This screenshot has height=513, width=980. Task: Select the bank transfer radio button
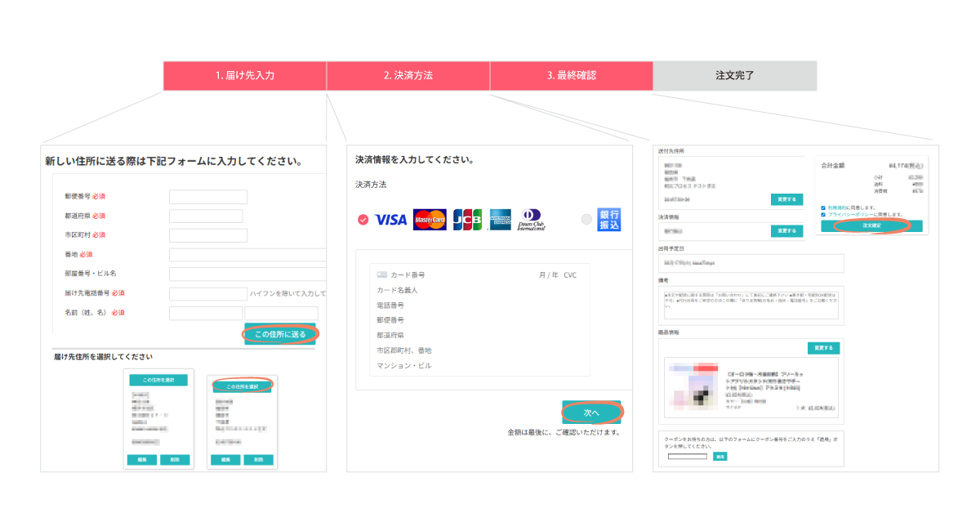pos(586,220)
